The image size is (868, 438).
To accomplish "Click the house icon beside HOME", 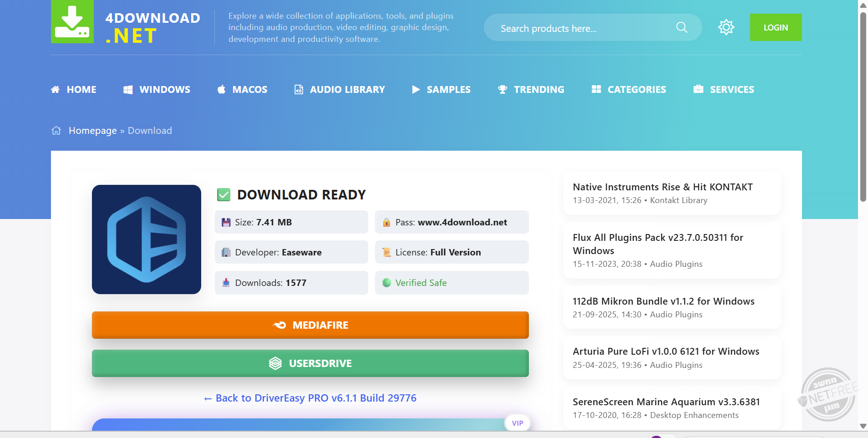I will click(56, 90).
